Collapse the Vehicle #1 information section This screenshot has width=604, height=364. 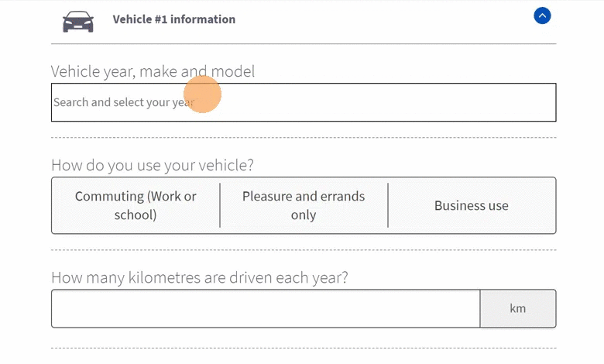542,15
